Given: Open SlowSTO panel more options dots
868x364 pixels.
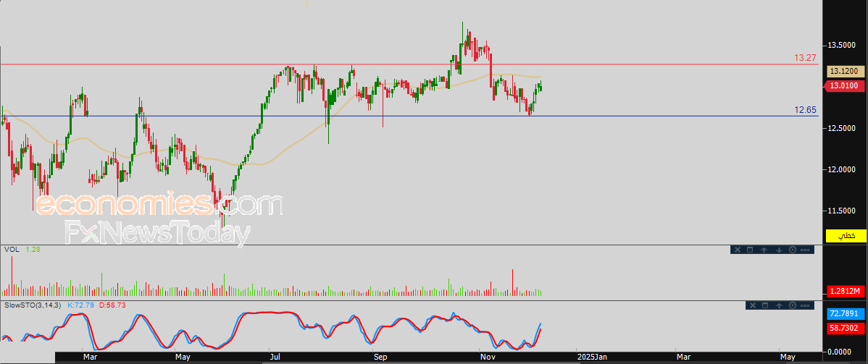Looking at the screenshot, I should point(805,305).
